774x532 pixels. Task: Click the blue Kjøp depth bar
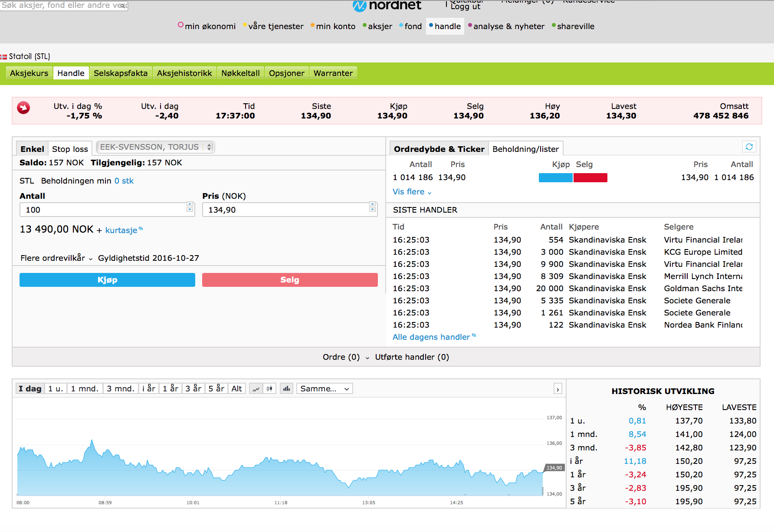tap(555, 177)
